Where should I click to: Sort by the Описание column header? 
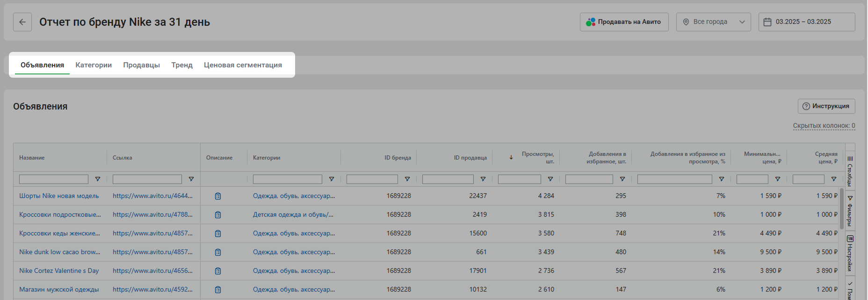(x=219, y=158)
